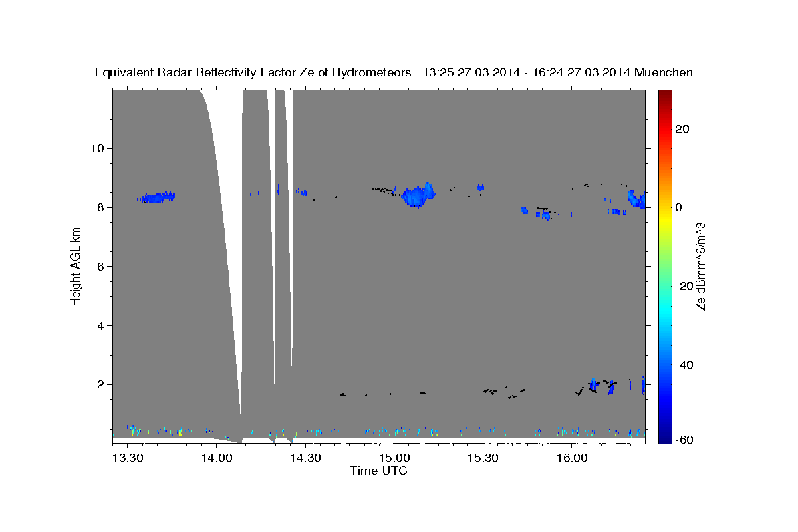Click the blue cloud echo near 13:40
This screenshot has height=532, width=798.
pyautogui.click(x=157, y=198)
